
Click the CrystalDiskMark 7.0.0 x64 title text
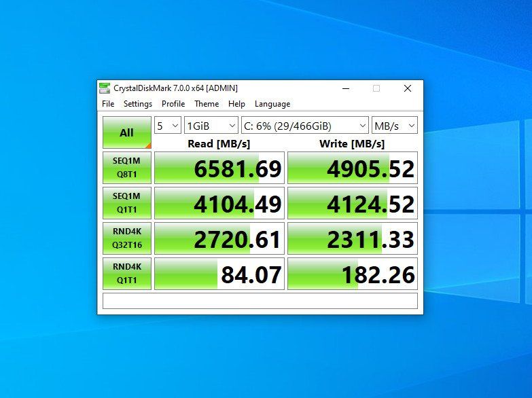[175, 88]
